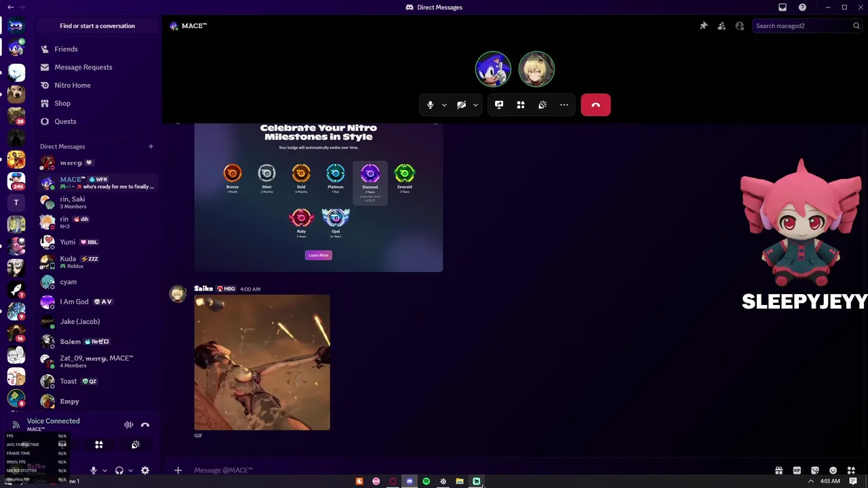The height and width of the screenshot is (488, 868).
Task: Open Message Requests
Action: 97,67
